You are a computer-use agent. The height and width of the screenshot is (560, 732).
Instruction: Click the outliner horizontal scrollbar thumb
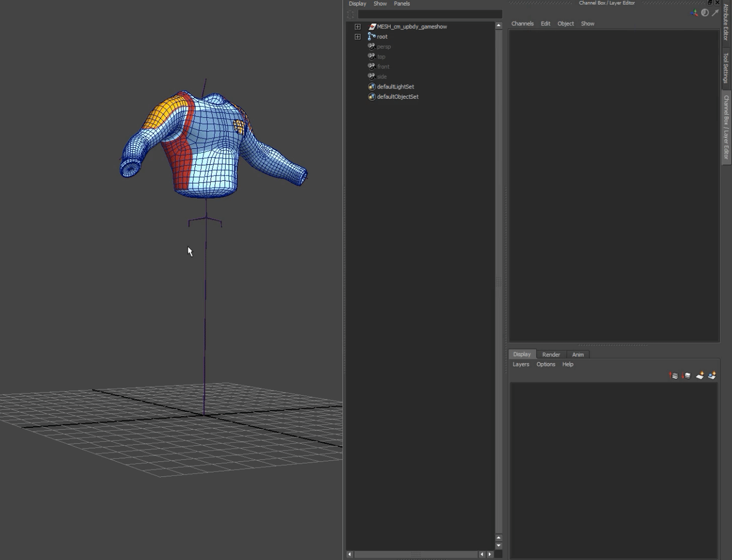point(416,554)
